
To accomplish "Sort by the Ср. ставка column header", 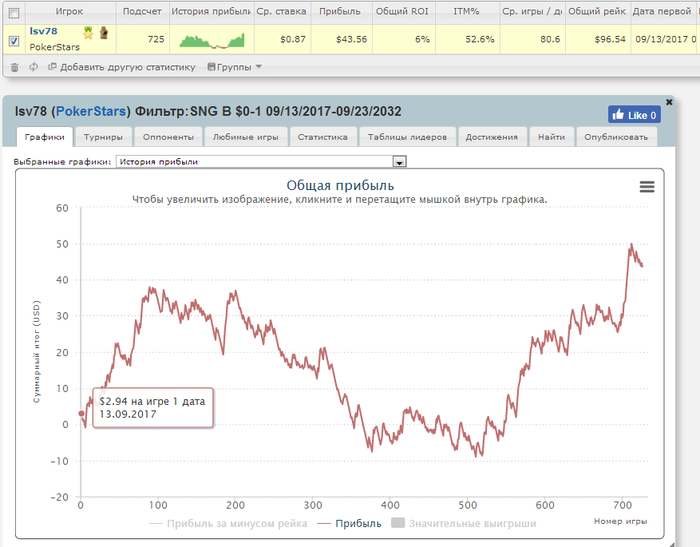I will (x=282, y=12).
